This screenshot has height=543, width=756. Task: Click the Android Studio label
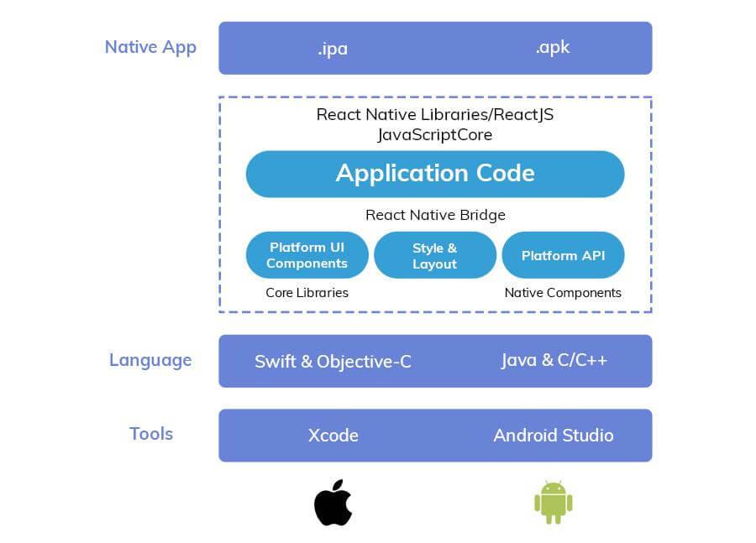554,435
